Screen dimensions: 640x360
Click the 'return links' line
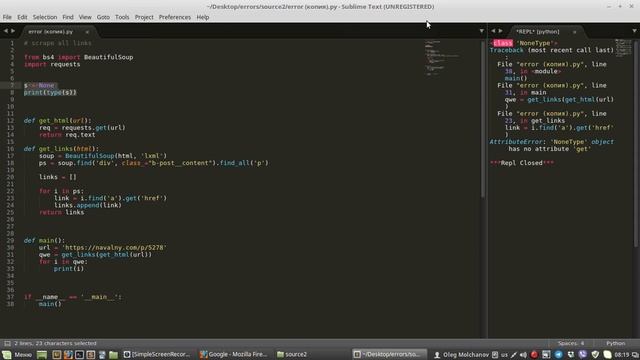pyautogui.click(x=62, y=212)
